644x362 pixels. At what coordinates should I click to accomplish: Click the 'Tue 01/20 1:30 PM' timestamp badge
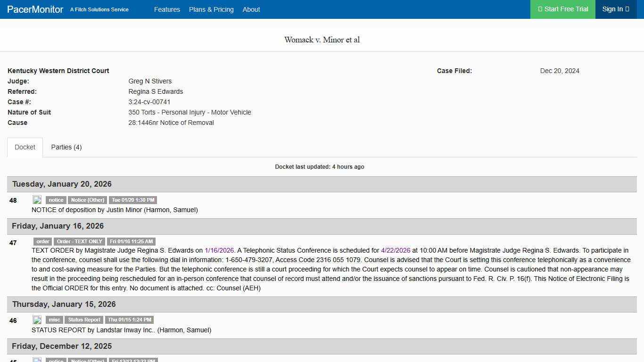pyautogui.click(x=133, y=200)
